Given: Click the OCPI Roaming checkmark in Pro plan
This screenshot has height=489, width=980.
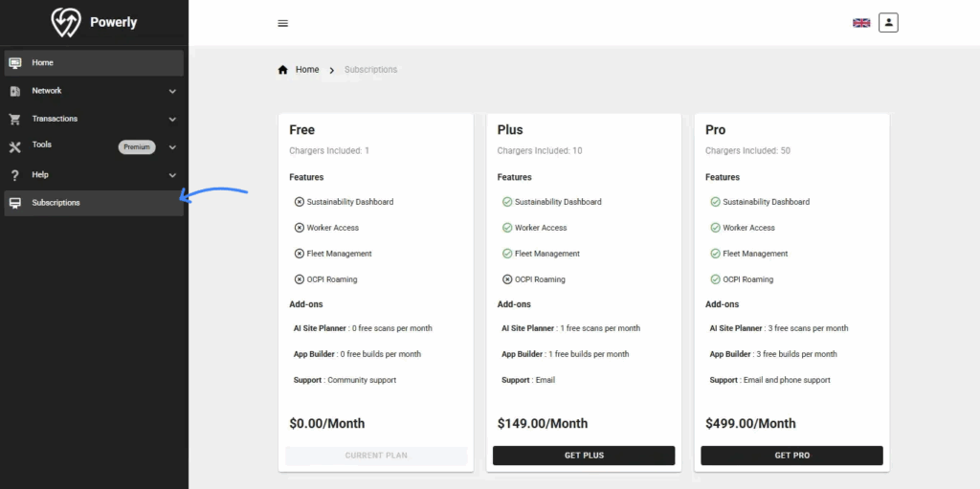Looking at the screenshot, I should pos(715,279).
